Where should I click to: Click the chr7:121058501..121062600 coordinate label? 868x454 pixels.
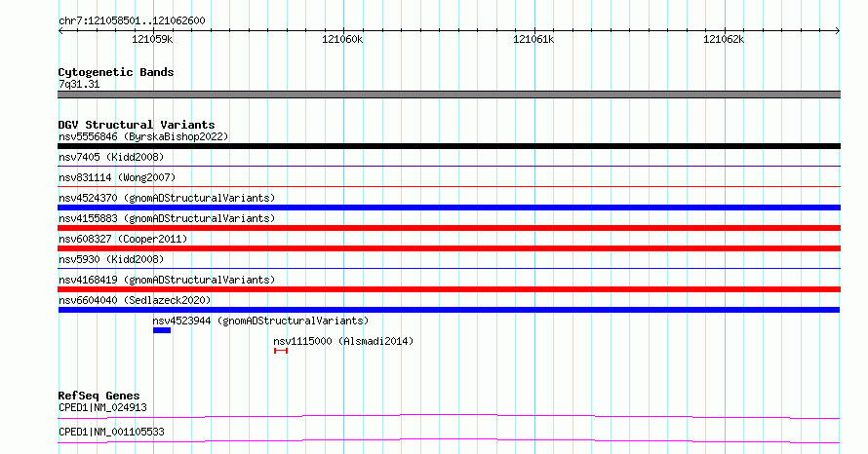[132, 20]
